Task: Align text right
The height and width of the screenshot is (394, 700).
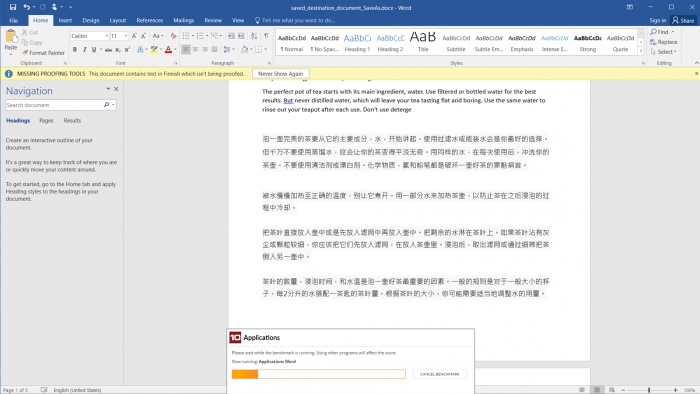Action: (x=205, y=50)
